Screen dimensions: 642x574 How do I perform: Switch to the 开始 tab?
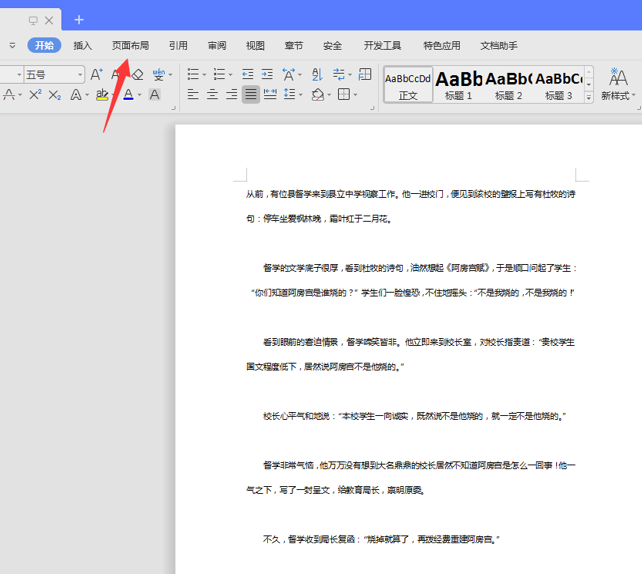tap(44, 45)
